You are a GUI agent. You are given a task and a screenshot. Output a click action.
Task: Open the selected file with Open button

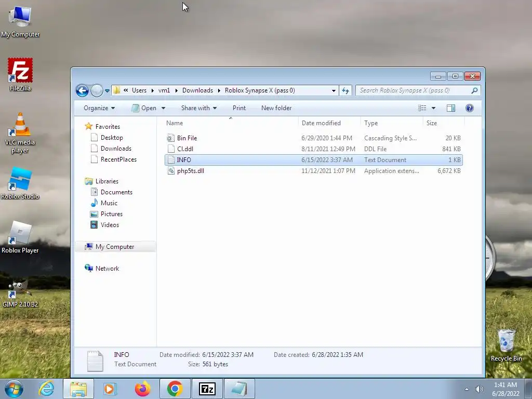(144, 108)
